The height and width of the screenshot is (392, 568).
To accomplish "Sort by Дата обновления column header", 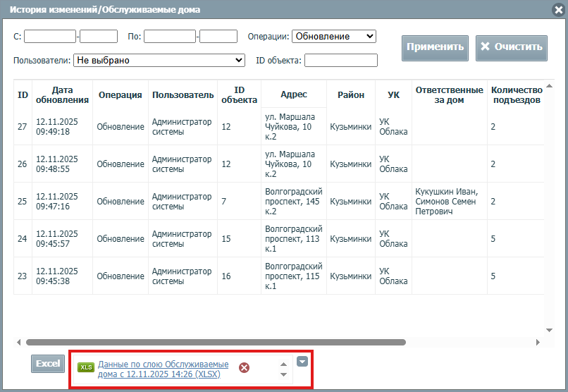I will click(x=62, y=94).
